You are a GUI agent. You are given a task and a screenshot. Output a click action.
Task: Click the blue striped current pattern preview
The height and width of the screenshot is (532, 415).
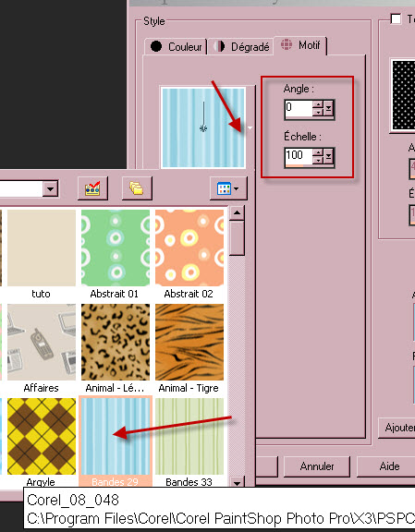(203, 127)
